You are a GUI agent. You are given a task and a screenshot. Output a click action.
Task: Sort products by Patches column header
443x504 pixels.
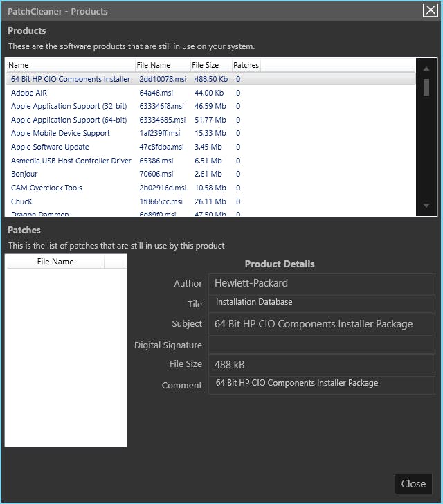pyautogui.click(x=246, y=65)
